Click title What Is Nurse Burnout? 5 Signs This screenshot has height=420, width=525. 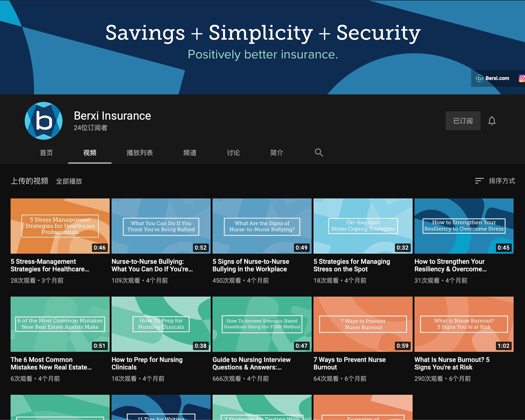pyautogui.click(x=452, y=363)
